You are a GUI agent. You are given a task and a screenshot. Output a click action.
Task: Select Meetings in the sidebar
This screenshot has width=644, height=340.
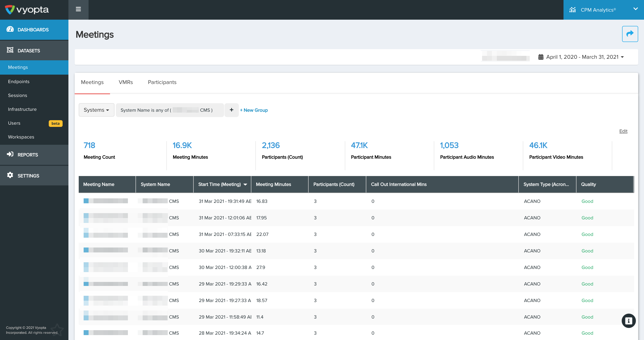click(34, 67)
